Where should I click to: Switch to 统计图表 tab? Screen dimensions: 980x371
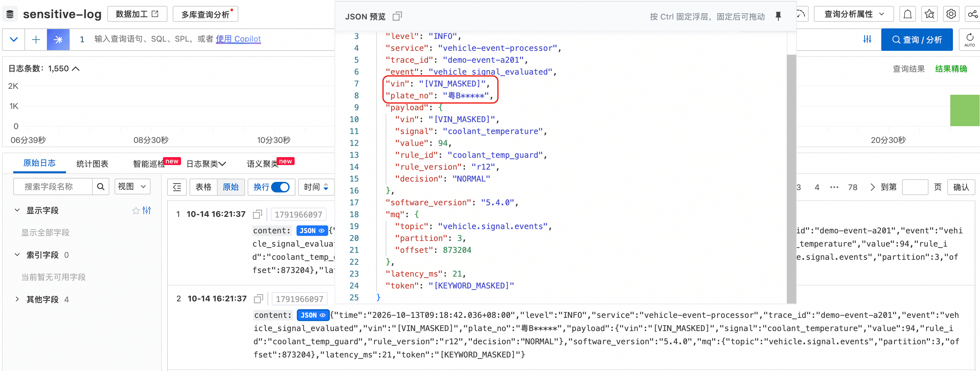[92, 164]
